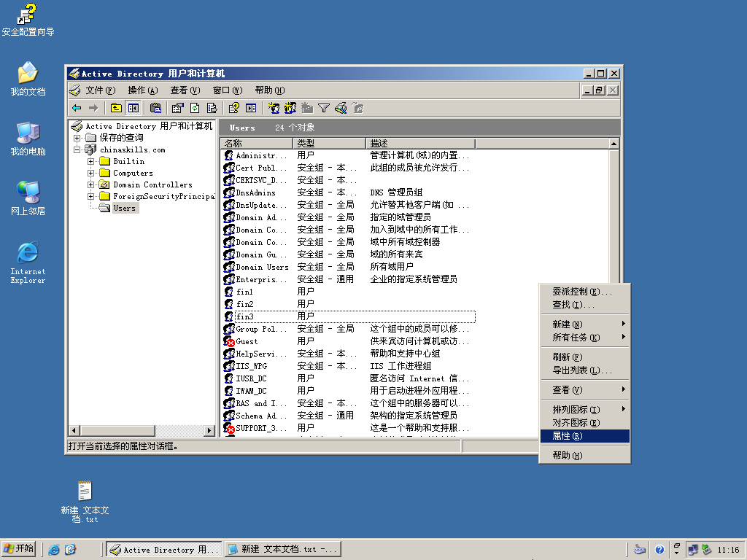The image size is (747, 560).
Task: Select the fin1 user icon
Action: click(x=228, y=292)
